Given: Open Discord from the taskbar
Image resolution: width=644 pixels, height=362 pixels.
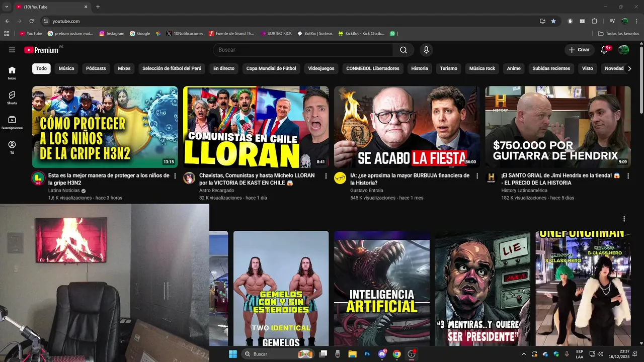Looking at the screenshot, I should point(382,354).
